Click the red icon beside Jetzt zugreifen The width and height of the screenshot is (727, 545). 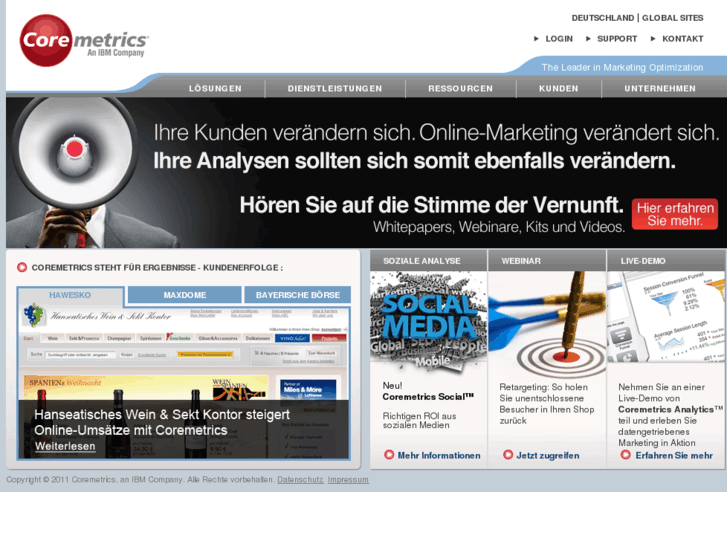click(508, 455)
